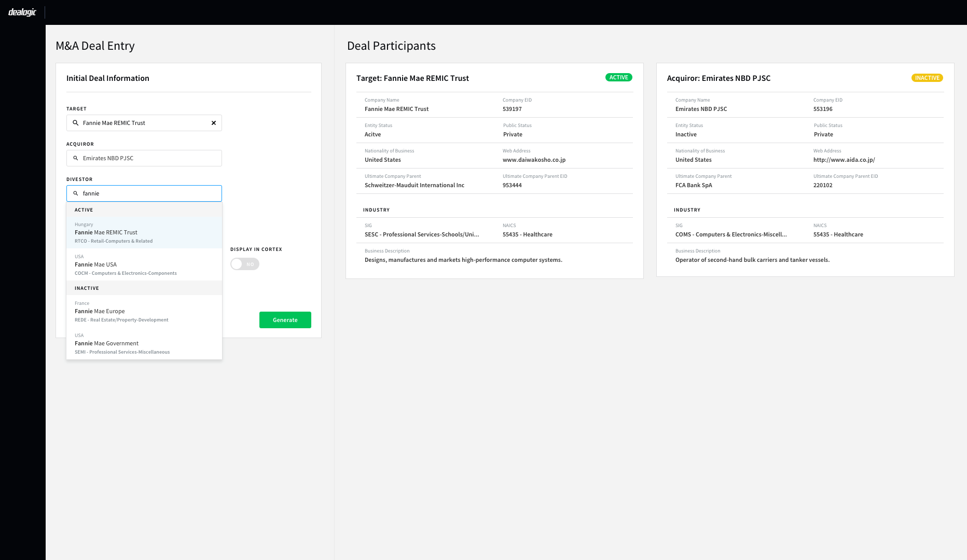Clear the Target field with X icon
The image size is (967, 560).
[x=213, y=123]
